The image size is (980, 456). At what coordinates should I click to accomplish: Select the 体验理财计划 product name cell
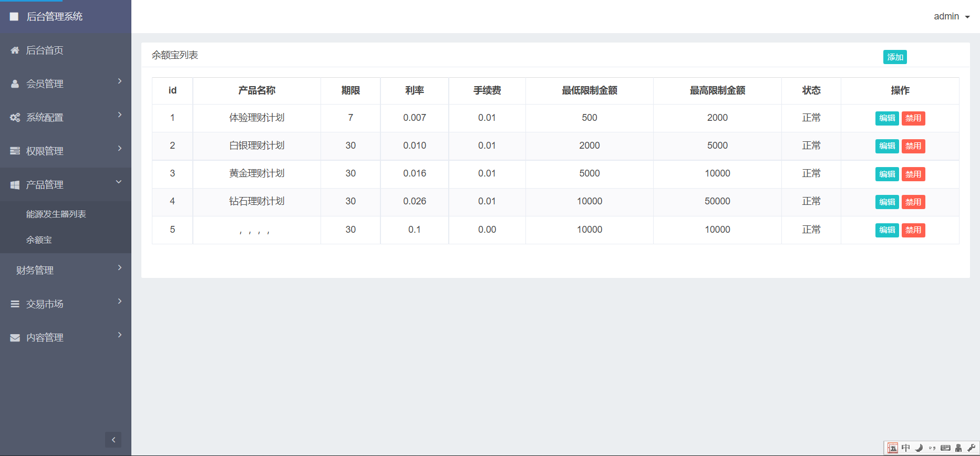[257, 118]
